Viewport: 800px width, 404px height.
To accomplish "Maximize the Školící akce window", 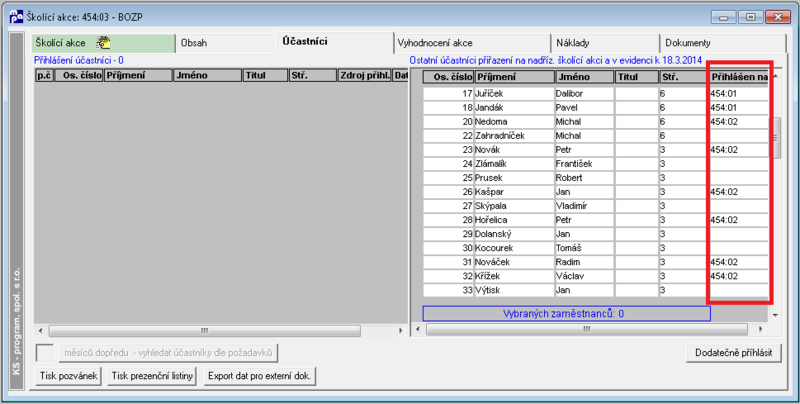I will click(750, 17).
